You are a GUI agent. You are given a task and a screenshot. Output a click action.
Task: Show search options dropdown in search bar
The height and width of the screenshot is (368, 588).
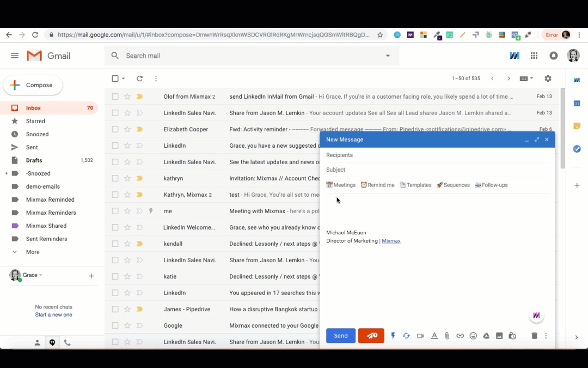388,56
